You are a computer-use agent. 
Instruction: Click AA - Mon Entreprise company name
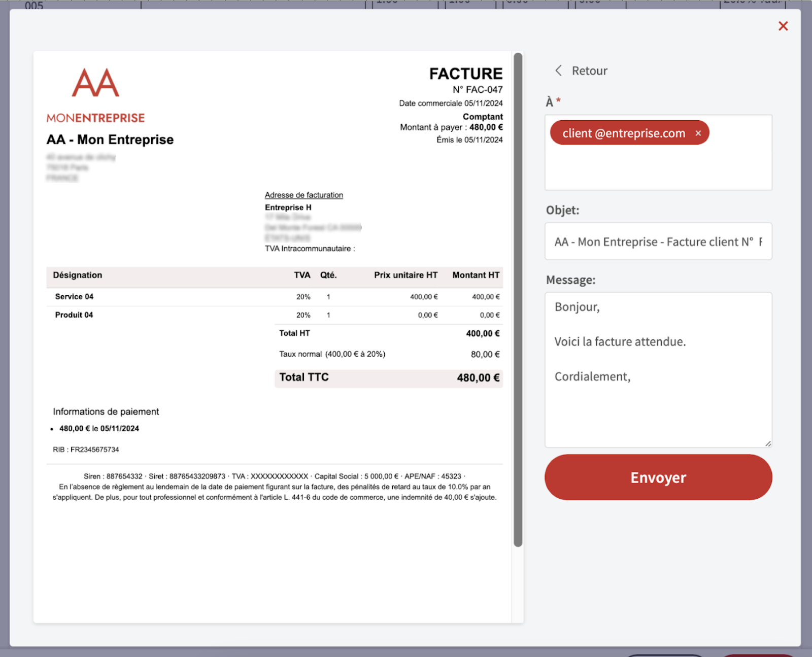(110, 140)
